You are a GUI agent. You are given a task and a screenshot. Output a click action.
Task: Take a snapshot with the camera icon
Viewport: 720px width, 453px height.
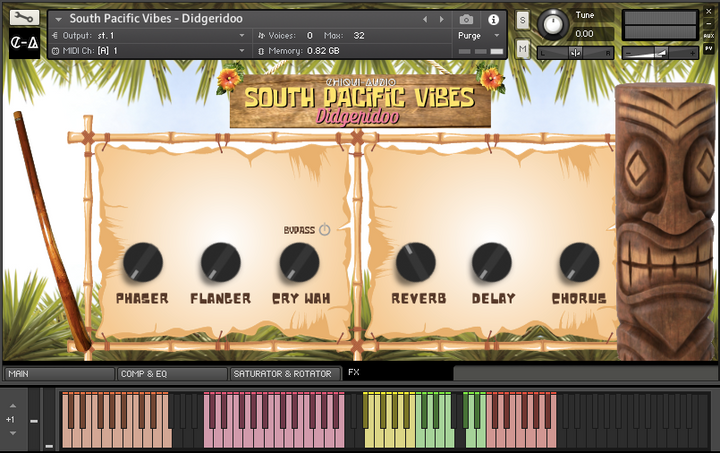tap(466, 19)
